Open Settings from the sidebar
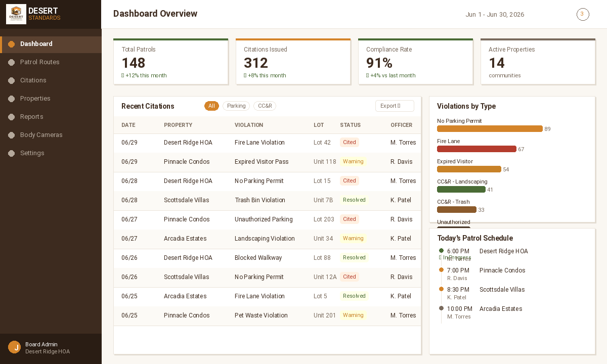Viewport: 607px width, 364px height. [51, 153]
